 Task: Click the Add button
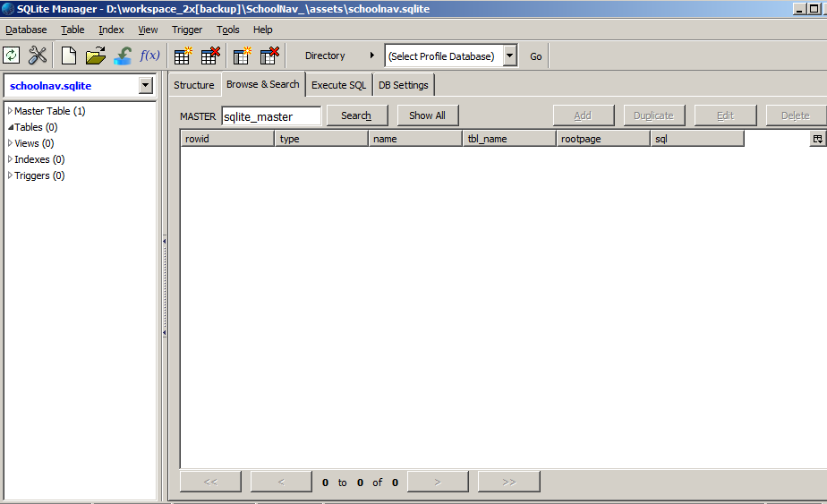[x=583, y=115]
